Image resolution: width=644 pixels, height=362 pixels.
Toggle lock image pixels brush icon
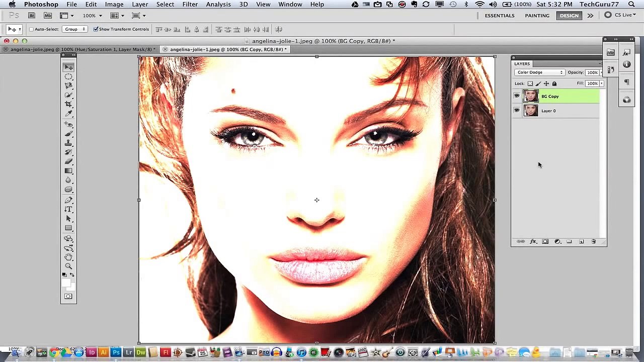point(538,83)
